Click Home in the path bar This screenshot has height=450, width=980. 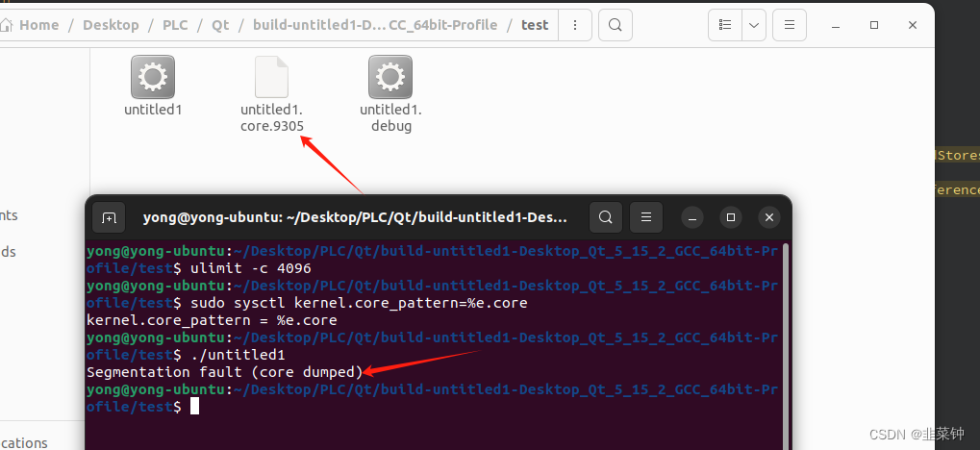click(31, 25)
